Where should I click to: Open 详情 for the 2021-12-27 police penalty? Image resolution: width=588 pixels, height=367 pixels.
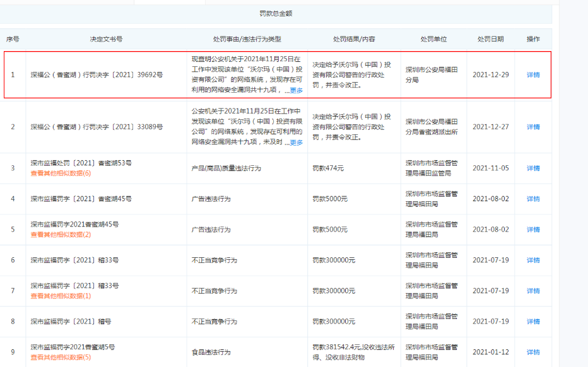click(x=532, y=127)
